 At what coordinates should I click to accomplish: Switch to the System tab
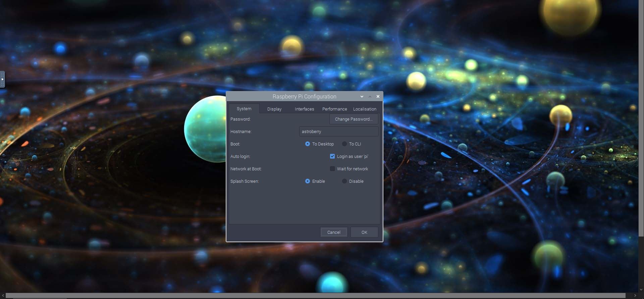click(244, 109)
